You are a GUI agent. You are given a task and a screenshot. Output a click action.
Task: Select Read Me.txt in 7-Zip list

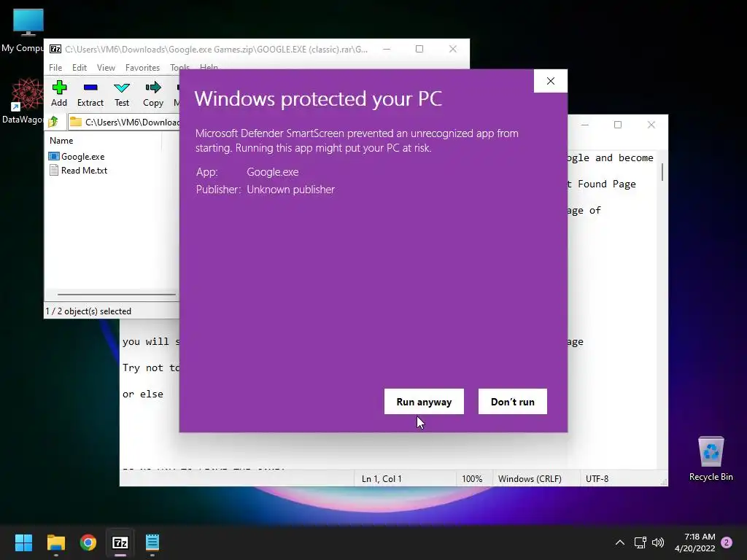tap(79, 170)
